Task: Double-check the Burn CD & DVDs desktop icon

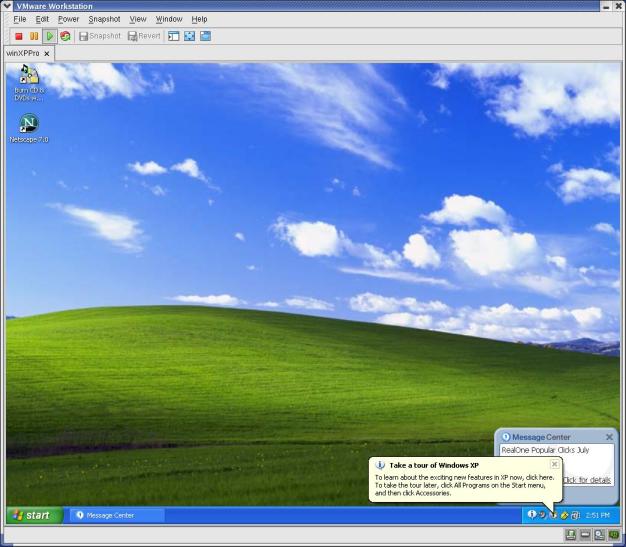Action: pyautogui.click(x=29, y=76)
